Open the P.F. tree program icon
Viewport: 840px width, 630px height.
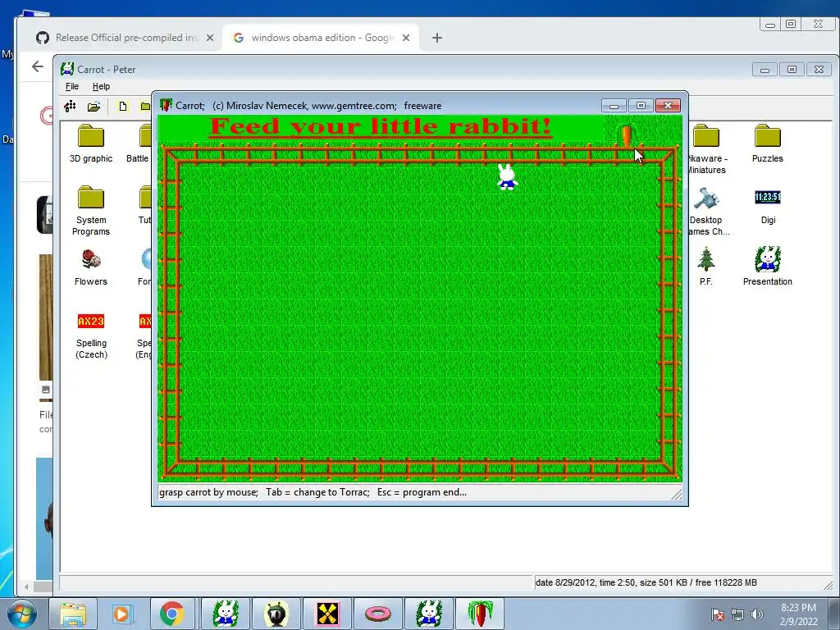[705, 267]
